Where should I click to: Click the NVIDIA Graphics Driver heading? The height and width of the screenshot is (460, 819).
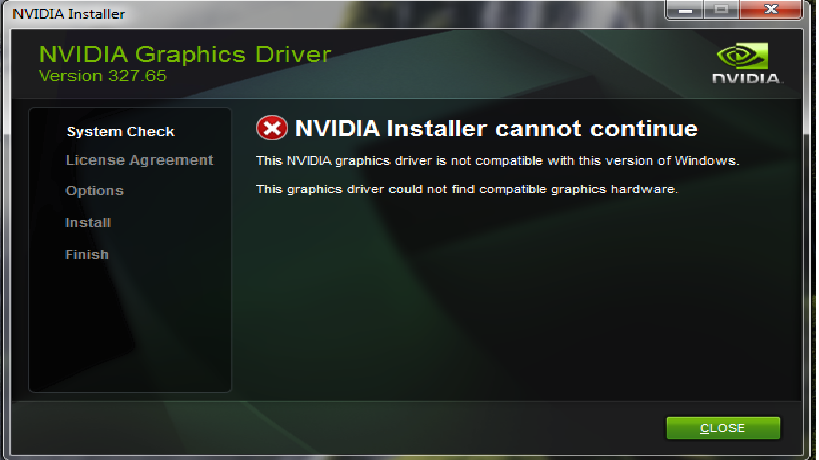(x=185, y=54)
